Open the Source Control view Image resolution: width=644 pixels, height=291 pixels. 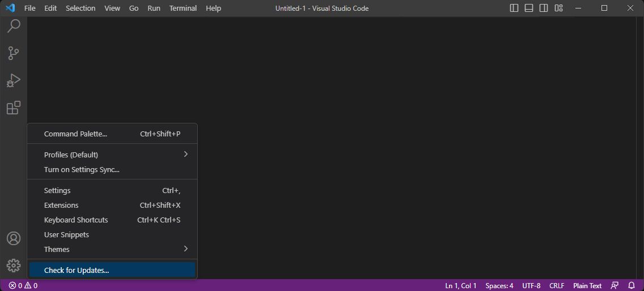pos(14,53)
